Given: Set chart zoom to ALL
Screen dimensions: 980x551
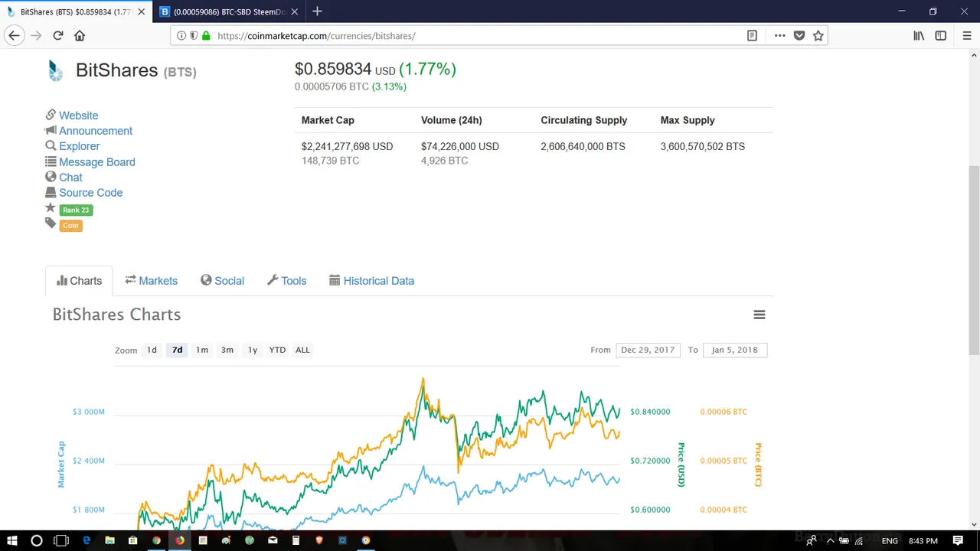Looking at the screenshot, I should [302, 350].
